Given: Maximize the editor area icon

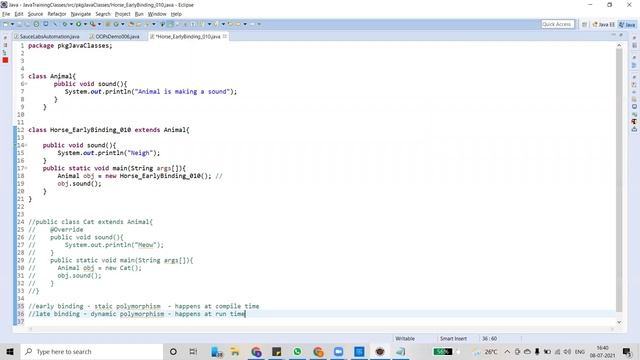Looking at the screenshot, I should 621,36.
